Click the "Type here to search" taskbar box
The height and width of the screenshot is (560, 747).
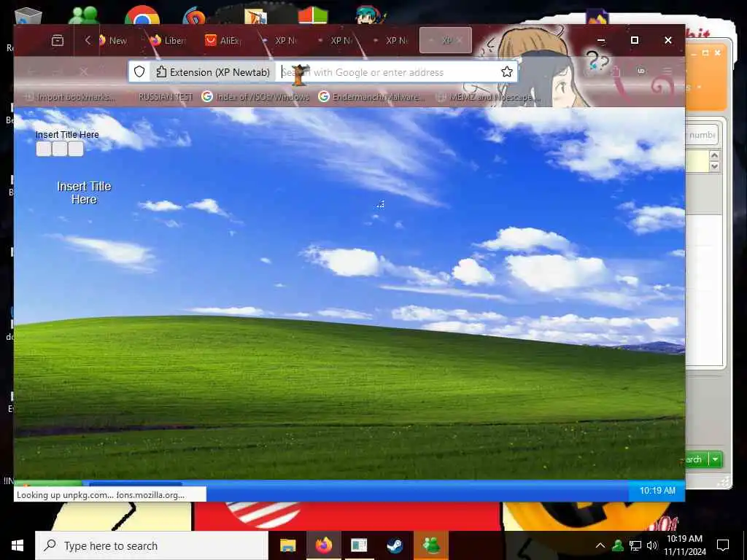[x=152, y=545]
